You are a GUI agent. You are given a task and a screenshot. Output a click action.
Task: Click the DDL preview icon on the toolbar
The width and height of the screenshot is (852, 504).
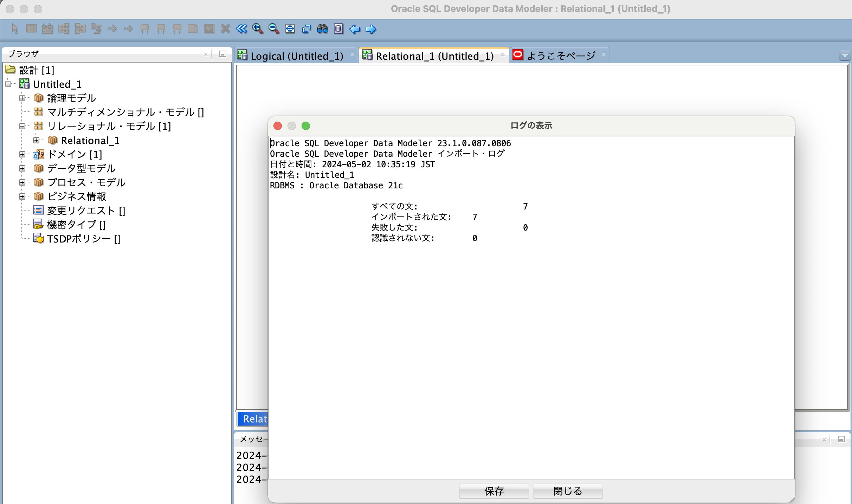coord(338,29)
